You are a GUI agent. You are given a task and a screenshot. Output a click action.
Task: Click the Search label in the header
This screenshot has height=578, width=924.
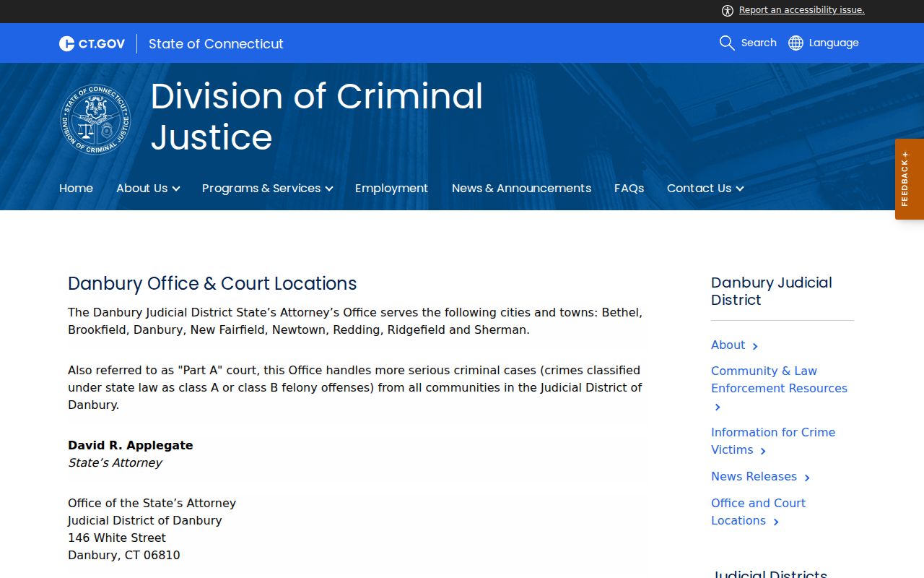759,43
